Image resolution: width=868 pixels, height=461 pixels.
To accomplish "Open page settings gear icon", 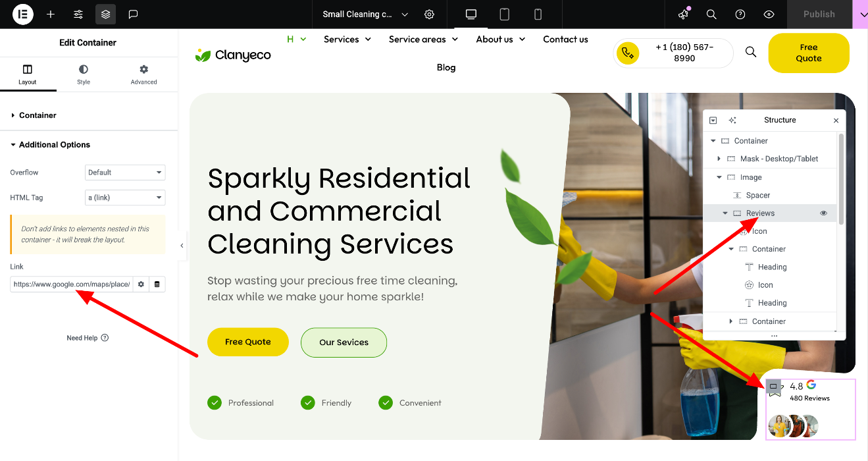I will point(429,14).
